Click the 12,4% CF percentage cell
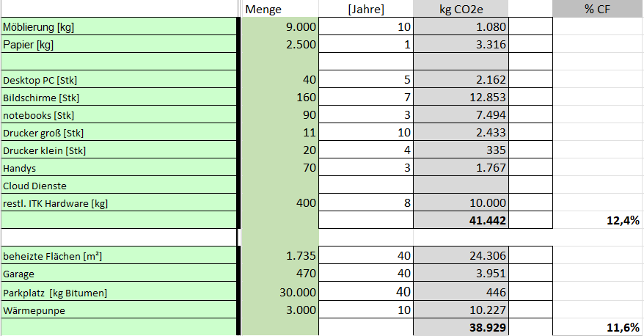Screen dimensions: 644x336 [x=597, y=221]
